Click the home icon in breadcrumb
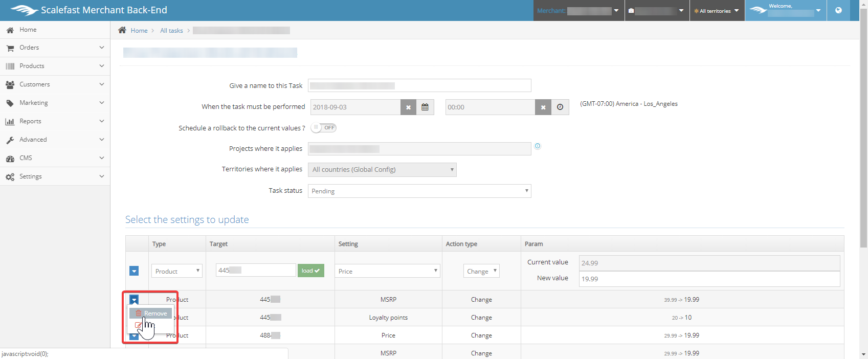868x359 pixels. (x=122, y=30)
